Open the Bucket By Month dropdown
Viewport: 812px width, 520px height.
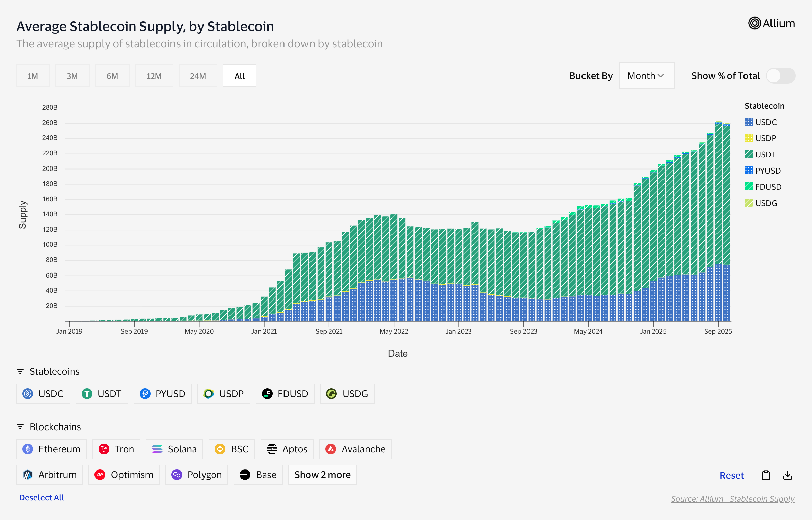(x=646, y=76)
